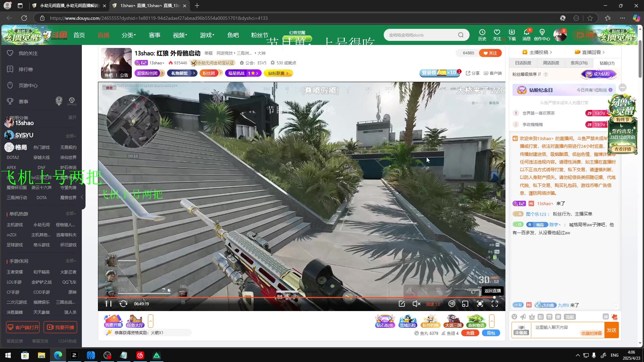Image resolution: width=644 pixels, height=362 pixels.
Task: Click the red replay progress bar
Action: 297,297
